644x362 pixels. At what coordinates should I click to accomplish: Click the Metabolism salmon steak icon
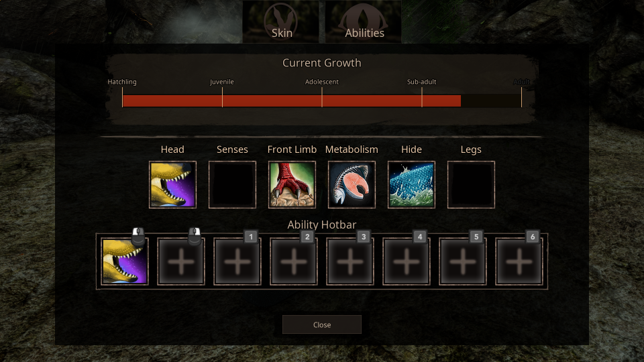point(352,185)
